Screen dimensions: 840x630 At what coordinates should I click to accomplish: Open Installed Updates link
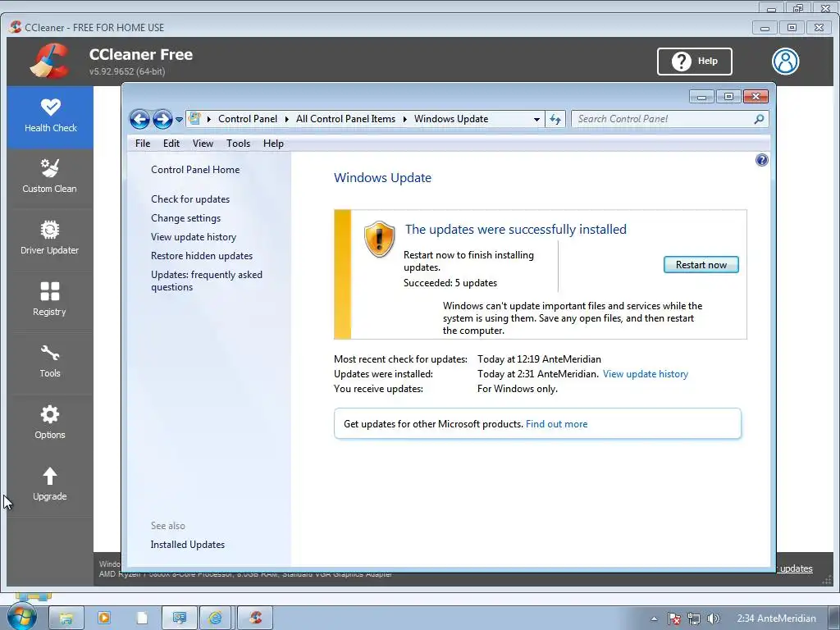(x=188, y=545)
